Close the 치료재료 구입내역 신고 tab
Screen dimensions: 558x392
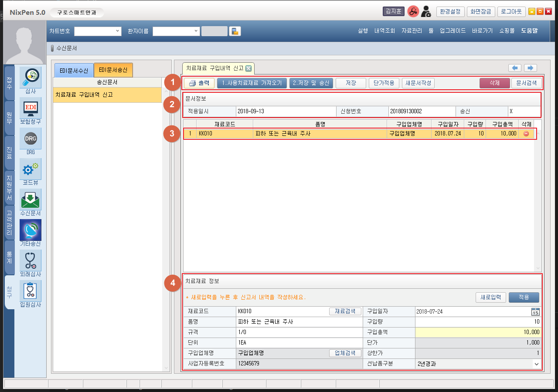(x=248, y=68)
